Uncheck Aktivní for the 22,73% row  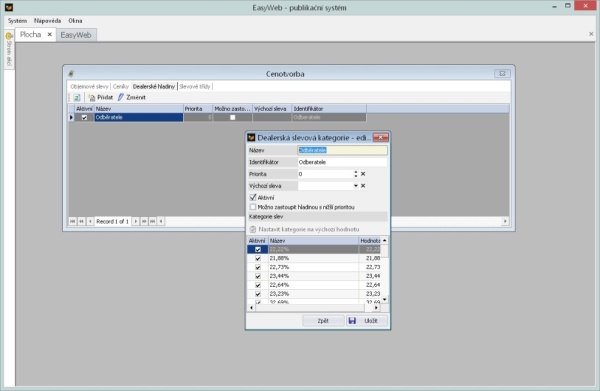258,267
